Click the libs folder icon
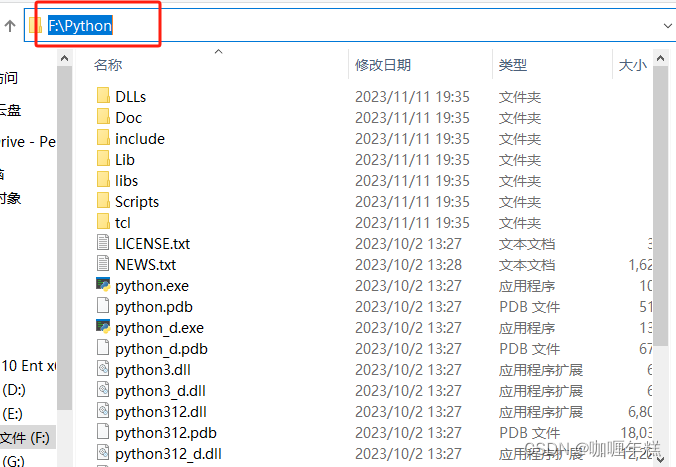The image size is (676, 467). [x=103, y=179]
